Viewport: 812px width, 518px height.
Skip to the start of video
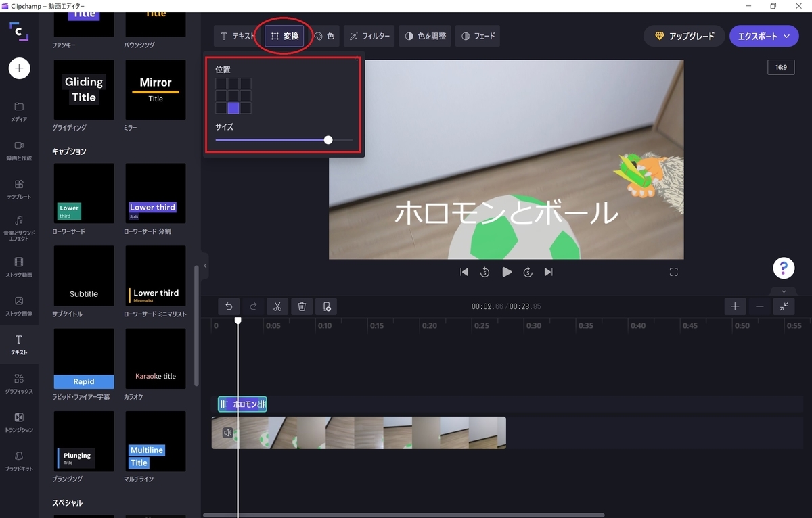[464, 272]
